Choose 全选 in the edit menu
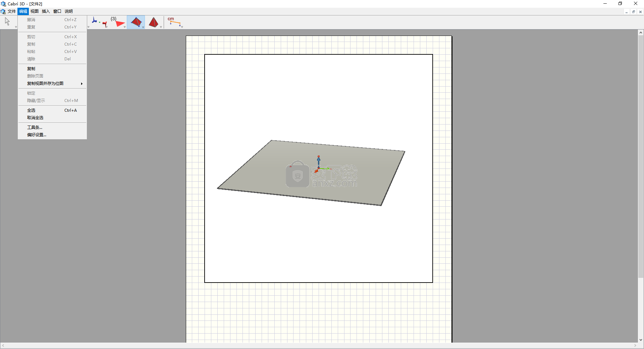The width and height of the screenshot is (644, 349). 52,110
